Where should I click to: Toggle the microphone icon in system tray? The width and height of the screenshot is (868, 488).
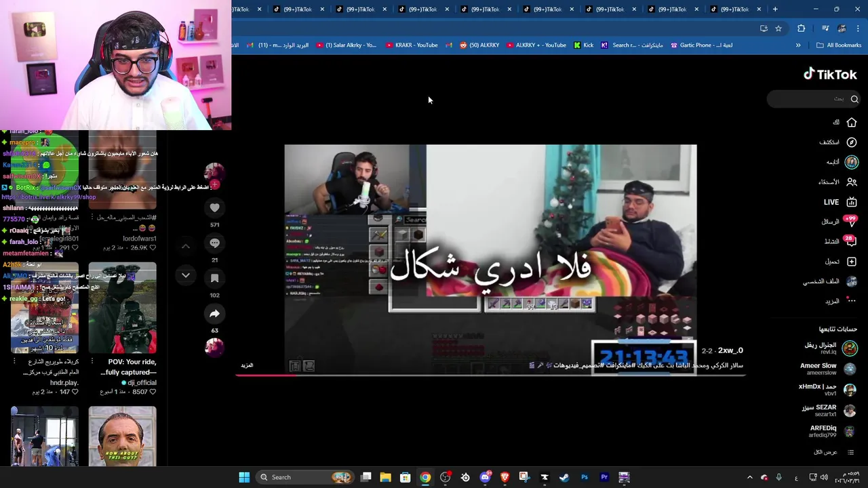778,477
